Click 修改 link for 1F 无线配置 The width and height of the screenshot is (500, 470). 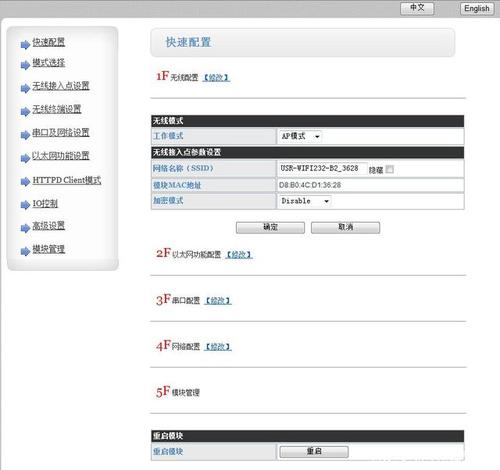pyautogui.click(x=216, y=78)
